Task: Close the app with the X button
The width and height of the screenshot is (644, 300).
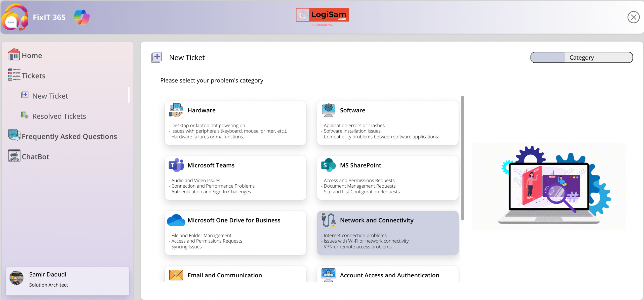Action: coord(633,17)
